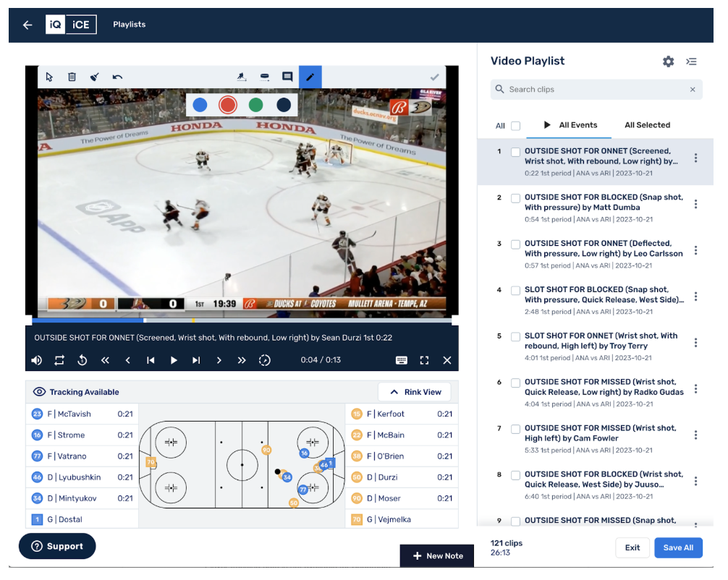The width and height of the screenshot is (728, 580).
Task: Confirm drawing with the checkmark icon
Action: (x=435, y=77)
